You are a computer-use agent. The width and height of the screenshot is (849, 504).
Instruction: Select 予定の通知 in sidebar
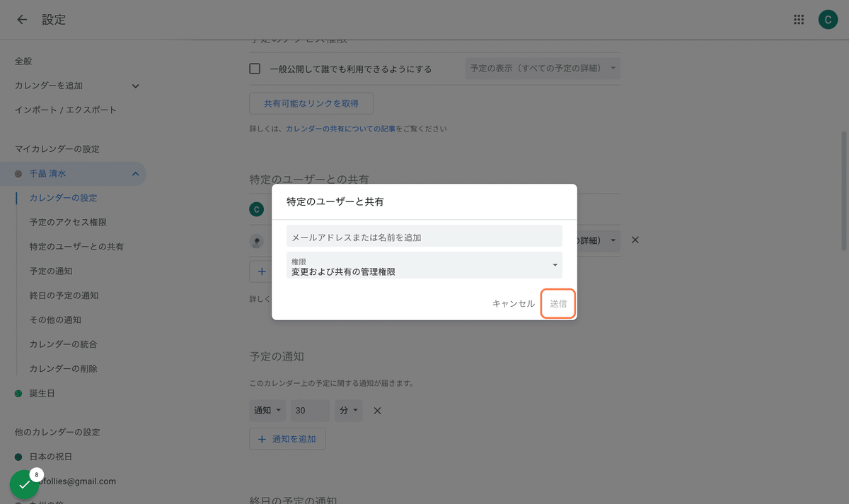click(x=51, y=271)
